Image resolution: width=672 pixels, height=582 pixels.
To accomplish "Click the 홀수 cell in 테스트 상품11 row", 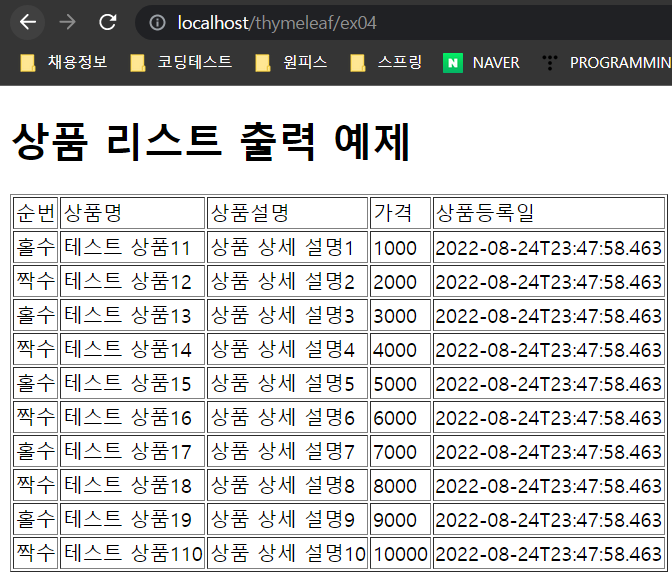I will (x=36, y=247).
